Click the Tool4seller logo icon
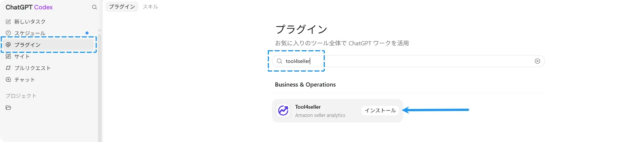 283,111
